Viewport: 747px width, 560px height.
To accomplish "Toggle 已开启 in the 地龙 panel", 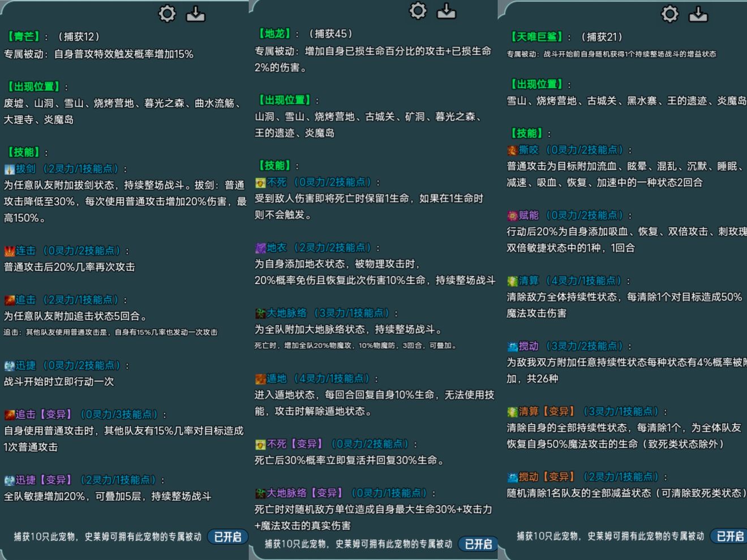I will [478, 544].
